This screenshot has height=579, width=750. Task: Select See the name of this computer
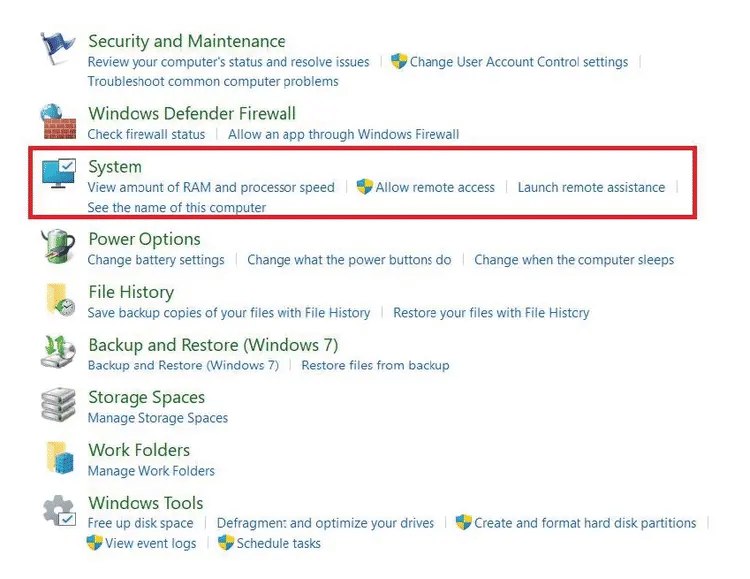click(176, 208)
